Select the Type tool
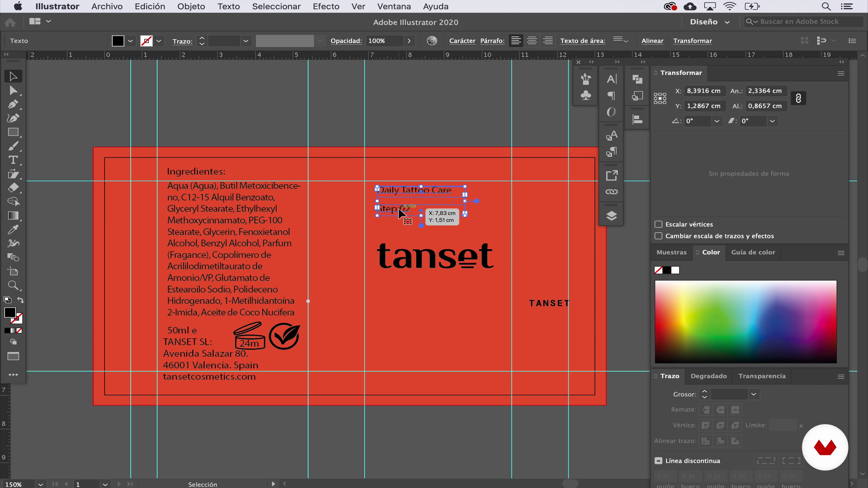The image size is (868, 488). click(13, 160)
